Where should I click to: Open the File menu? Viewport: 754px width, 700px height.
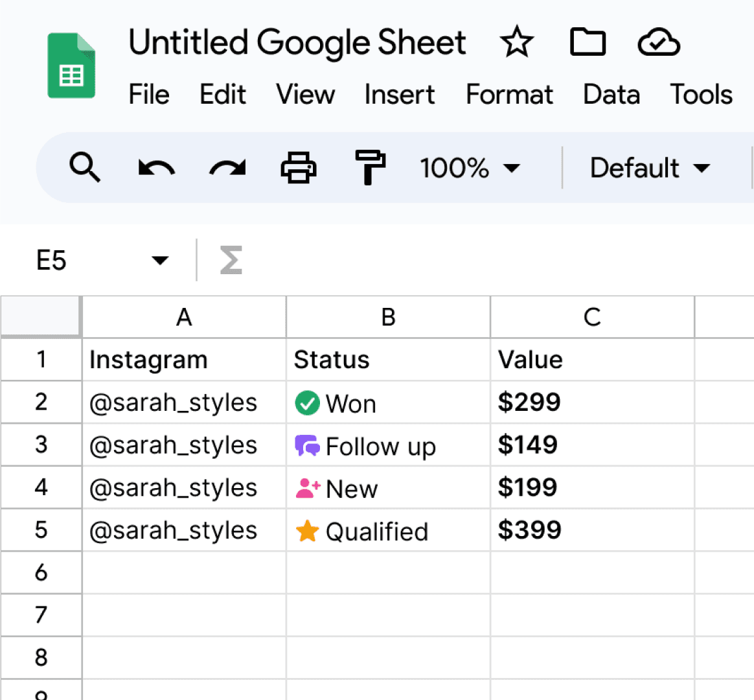pyautogui.click(x=148, y=95)
